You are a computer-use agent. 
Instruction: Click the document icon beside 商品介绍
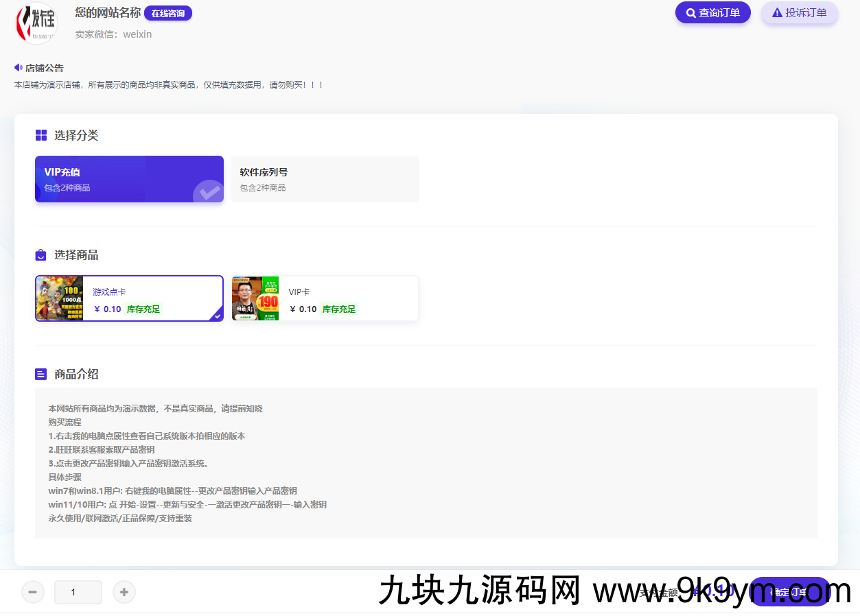41,375
